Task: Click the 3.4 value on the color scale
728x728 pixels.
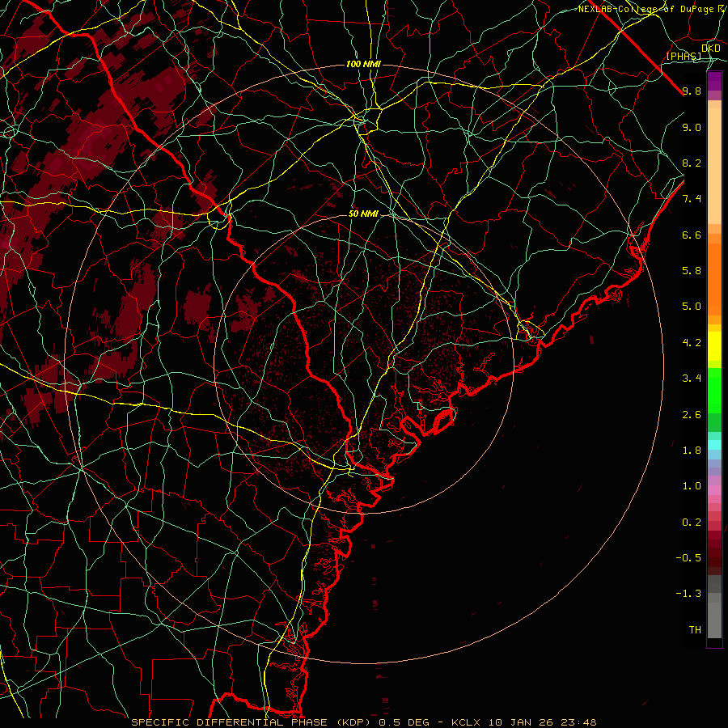Action: pyautogui.click(x=692, y=379)
